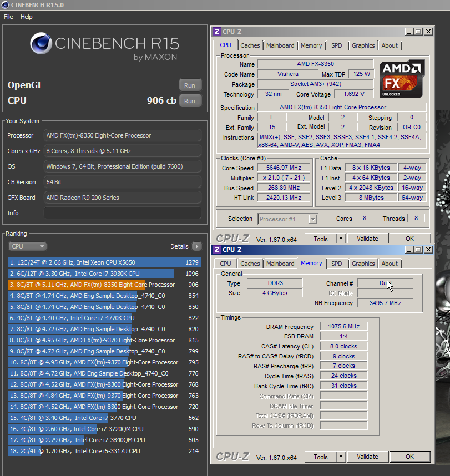Switch to About tab in lower CPU-Z window
The height and width of the screenshot is (476, 450).
pyautogui.click(x=390, y=264)
